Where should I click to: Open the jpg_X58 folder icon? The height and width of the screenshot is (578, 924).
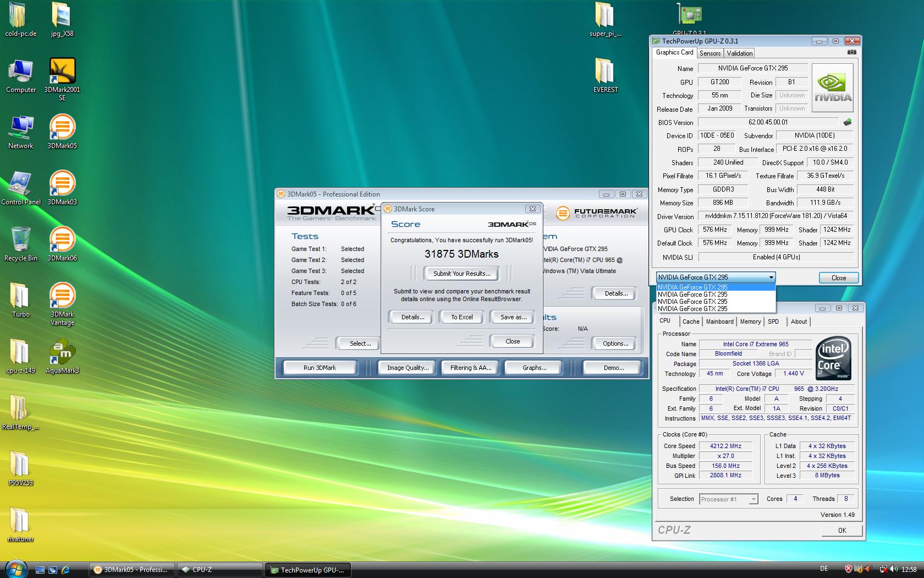tap(62, 20)
